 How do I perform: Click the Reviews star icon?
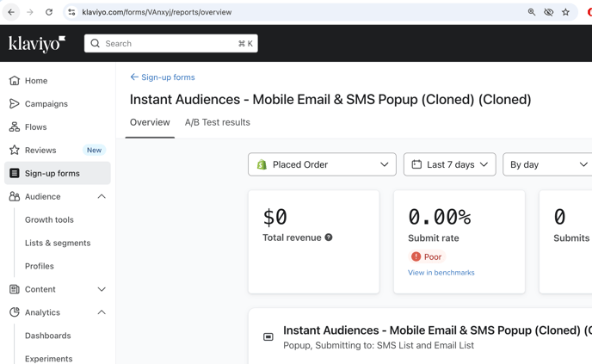click(x=15, y=150)
